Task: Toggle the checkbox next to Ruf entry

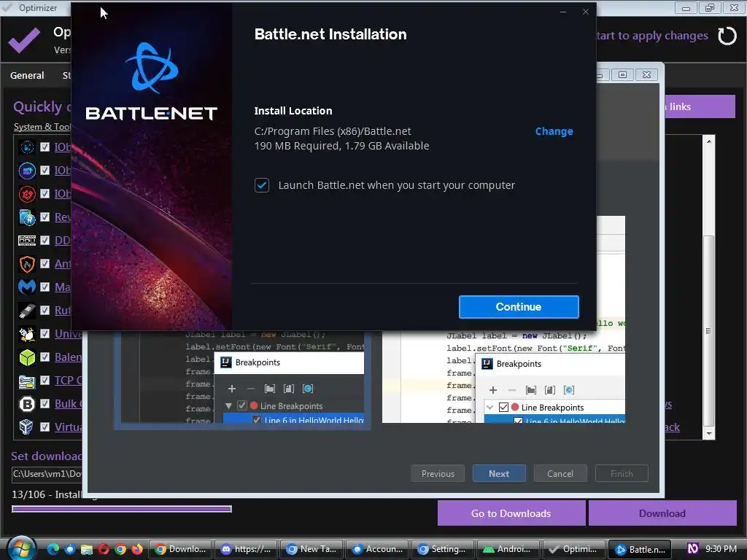Action: pos(44,310)
